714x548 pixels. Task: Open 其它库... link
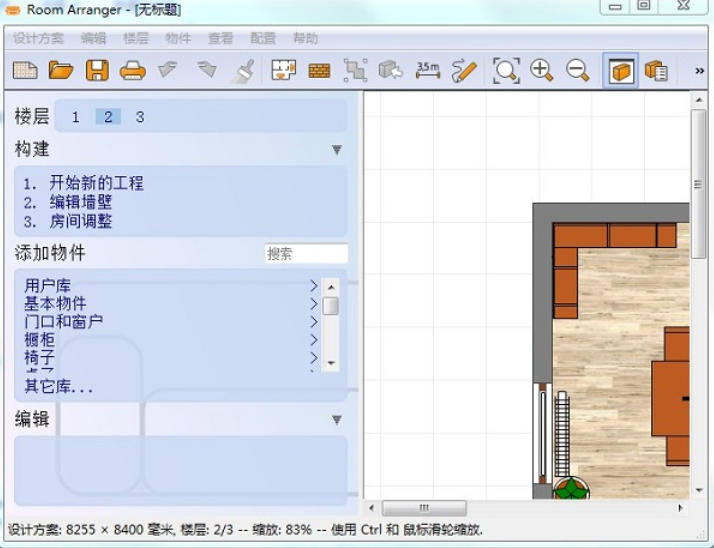pos(59,386)
